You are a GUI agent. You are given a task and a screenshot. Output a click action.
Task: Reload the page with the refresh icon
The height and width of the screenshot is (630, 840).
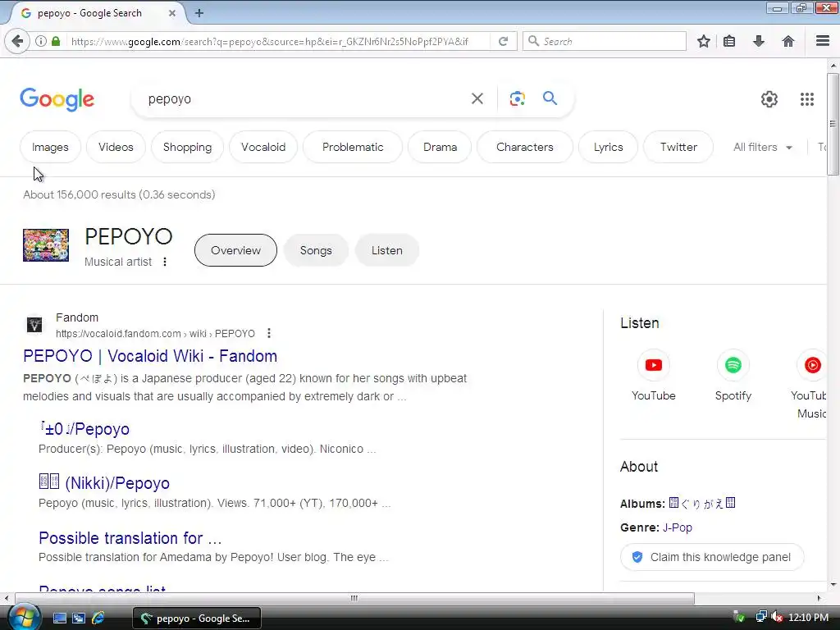point(503,41)
